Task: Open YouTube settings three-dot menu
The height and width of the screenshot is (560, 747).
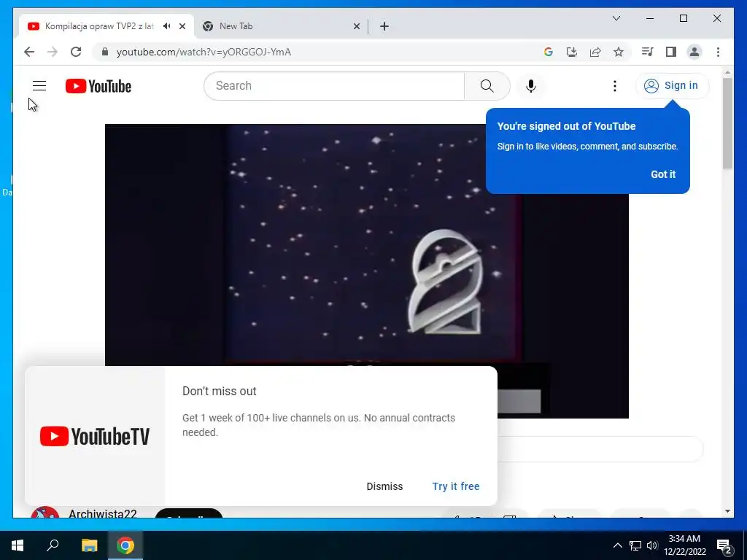Action: coord(614,86)
